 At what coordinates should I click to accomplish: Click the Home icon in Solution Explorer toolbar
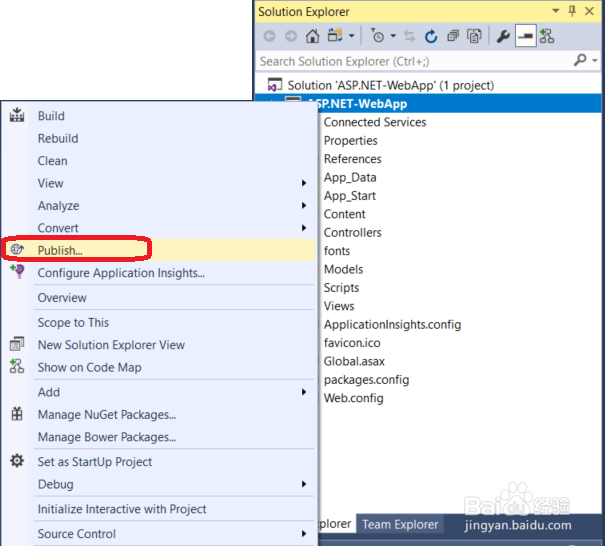pyautogui.click(x=313, y=36)
